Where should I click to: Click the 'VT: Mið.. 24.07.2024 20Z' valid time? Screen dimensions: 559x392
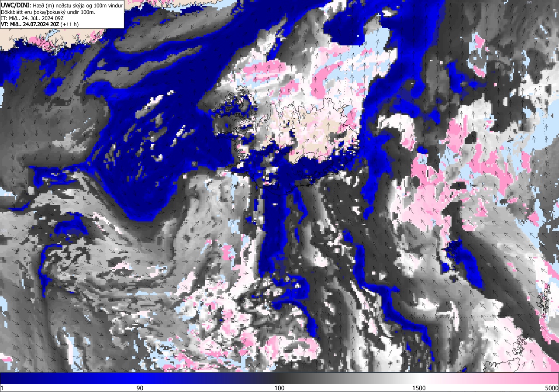pyautogui.click(x=30, y=24)
